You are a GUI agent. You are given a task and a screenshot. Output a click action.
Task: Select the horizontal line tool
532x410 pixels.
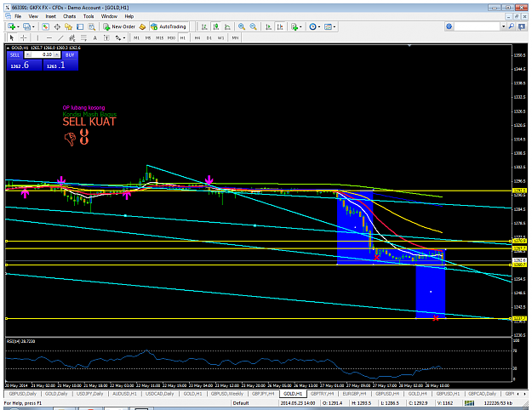(x=49, y=38)
